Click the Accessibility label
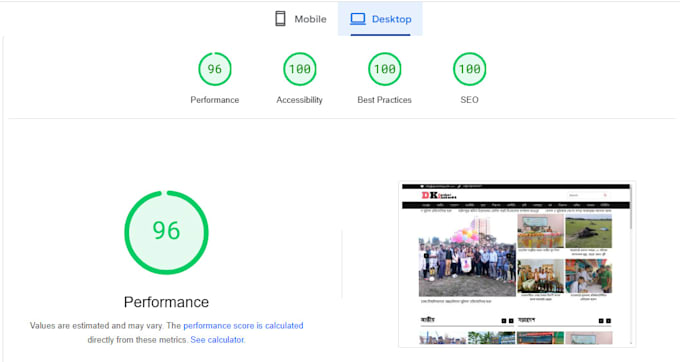 (300, 100)
